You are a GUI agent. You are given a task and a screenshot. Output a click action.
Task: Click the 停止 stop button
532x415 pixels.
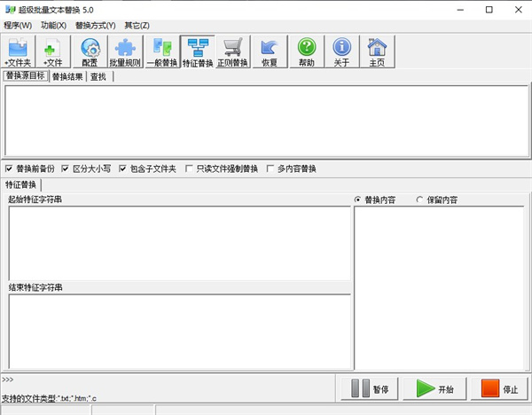click(x=499, y=388)
